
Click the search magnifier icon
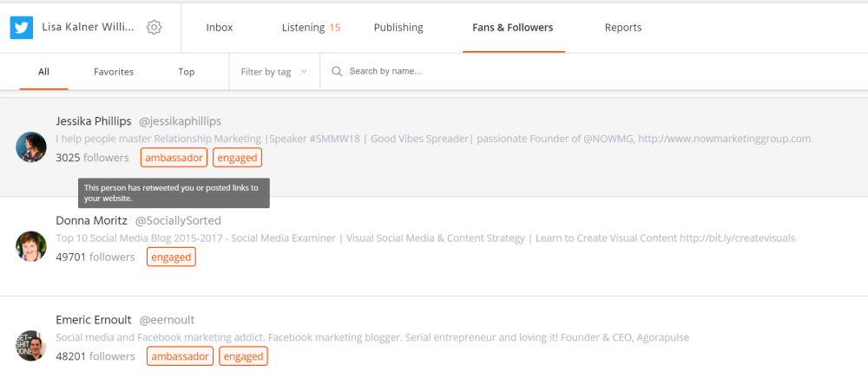[337, 71]
